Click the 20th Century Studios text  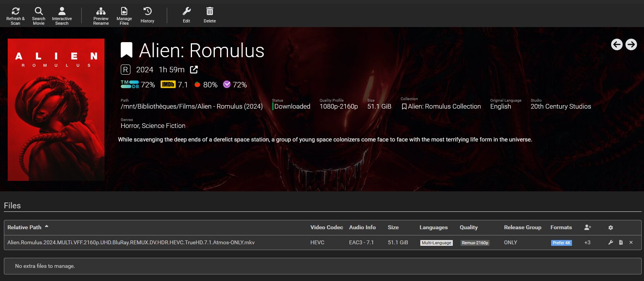click(561, 106)
